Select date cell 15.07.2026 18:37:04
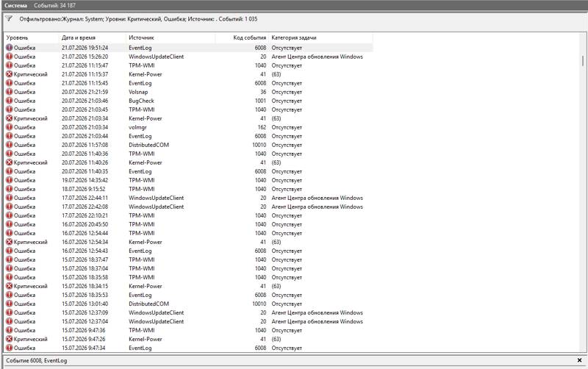This screenshot has height=369, width=588. 85,268
